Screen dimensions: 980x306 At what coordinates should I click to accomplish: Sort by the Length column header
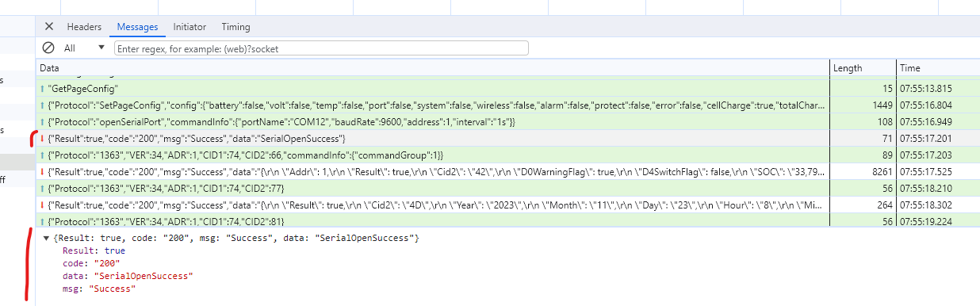(x=863, y=68)
